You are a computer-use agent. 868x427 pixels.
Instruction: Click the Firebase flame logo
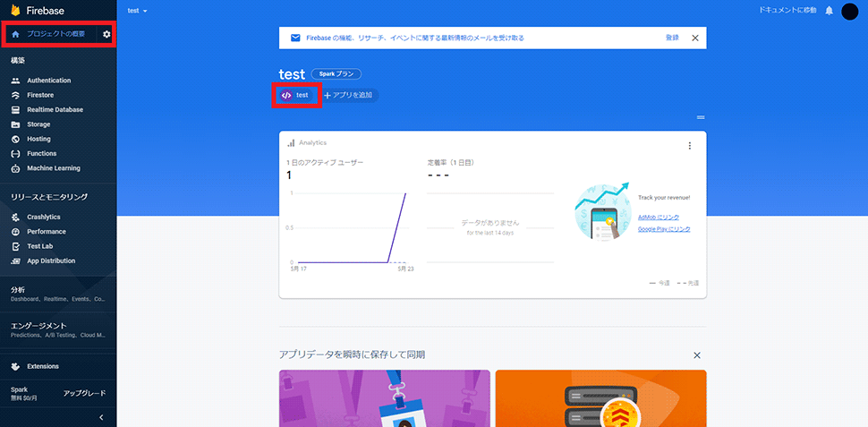[15, 10]
